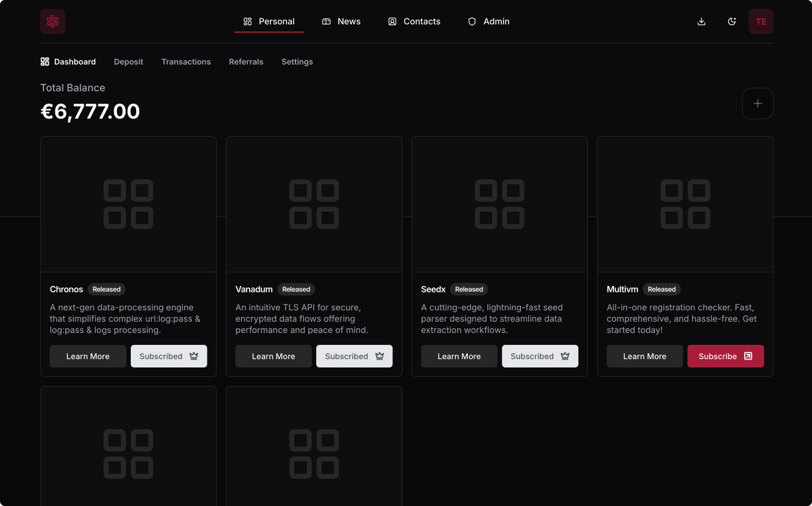Click the Chronos description text
Screen dimensions: 812x506
pyautogui.click(x=125, y=319)
